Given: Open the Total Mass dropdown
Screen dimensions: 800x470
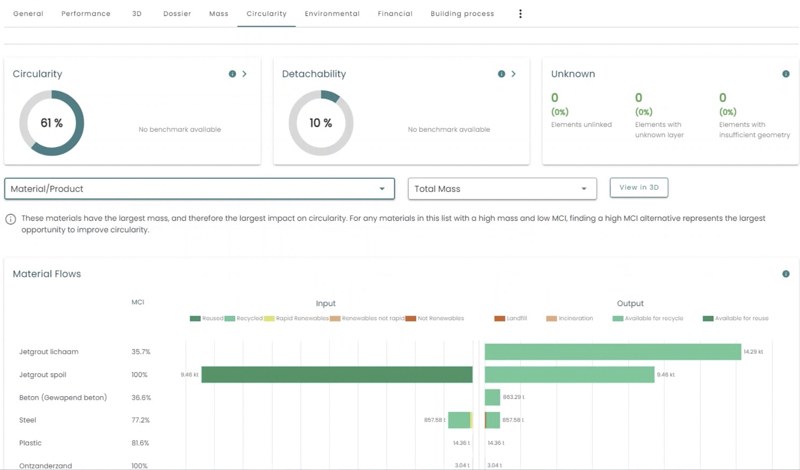Looking at the screenshot, I should click(x=502, y=188).
